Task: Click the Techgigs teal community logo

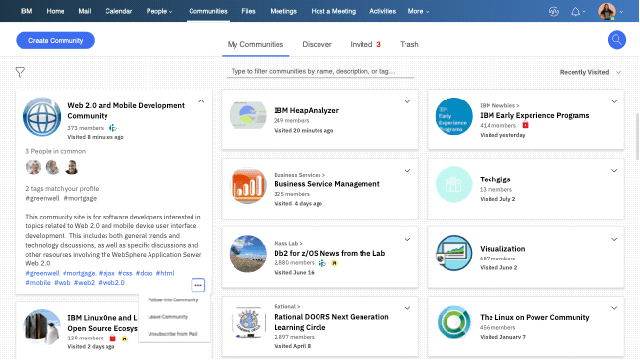Action: pos(453,184)
